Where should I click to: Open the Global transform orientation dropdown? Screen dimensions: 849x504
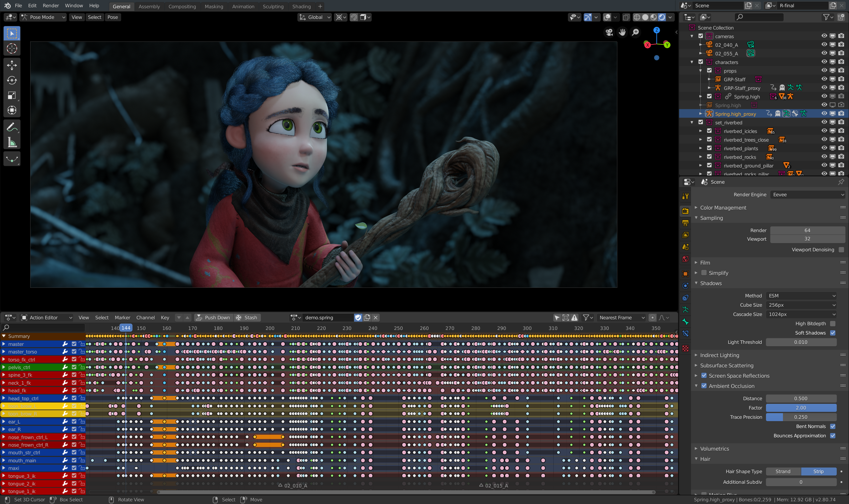[315, 17]
